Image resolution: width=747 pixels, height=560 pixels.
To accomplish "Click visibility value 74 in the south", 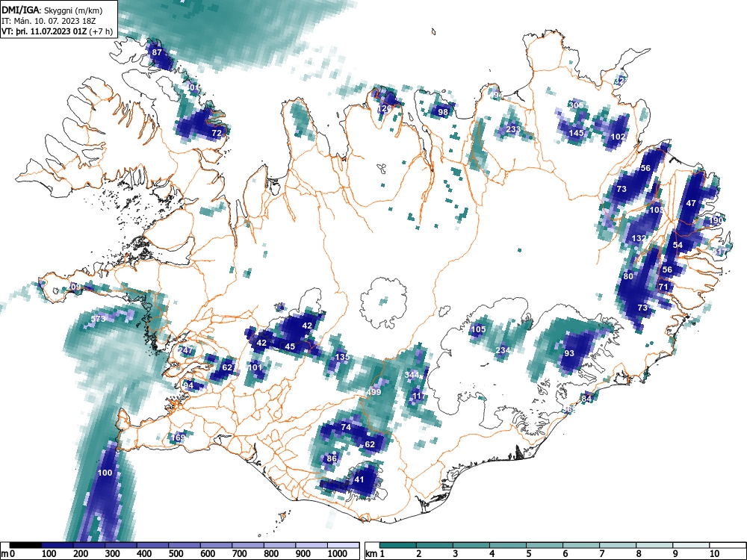I will (x=346, y=427).
